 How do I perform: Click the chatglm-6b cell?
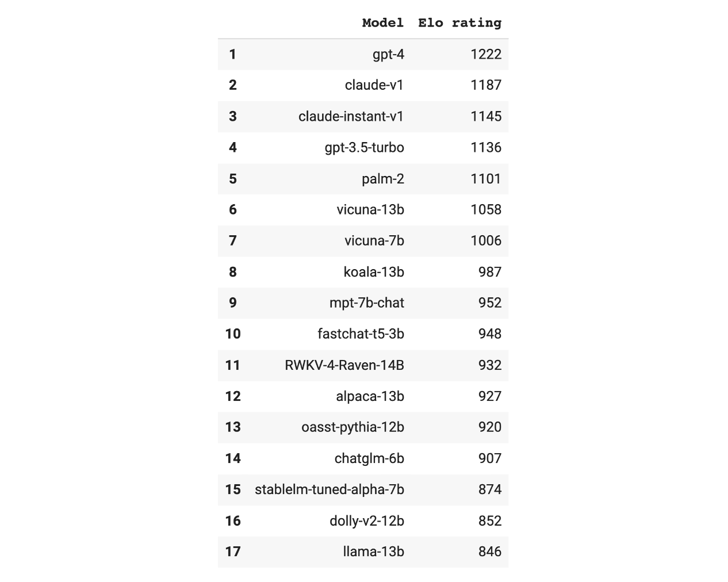(x=369, y=458)
